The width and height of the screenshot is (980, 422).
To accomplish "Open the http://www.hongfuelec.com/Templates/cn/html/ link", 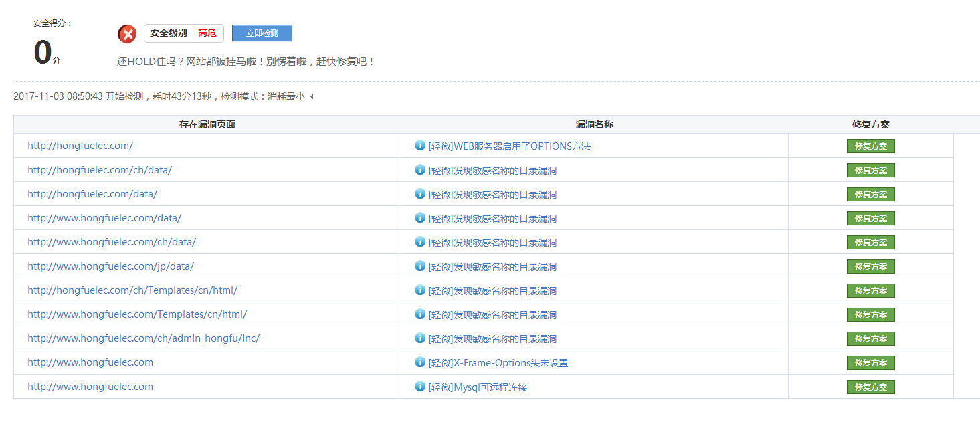I will tap(137, 314).
